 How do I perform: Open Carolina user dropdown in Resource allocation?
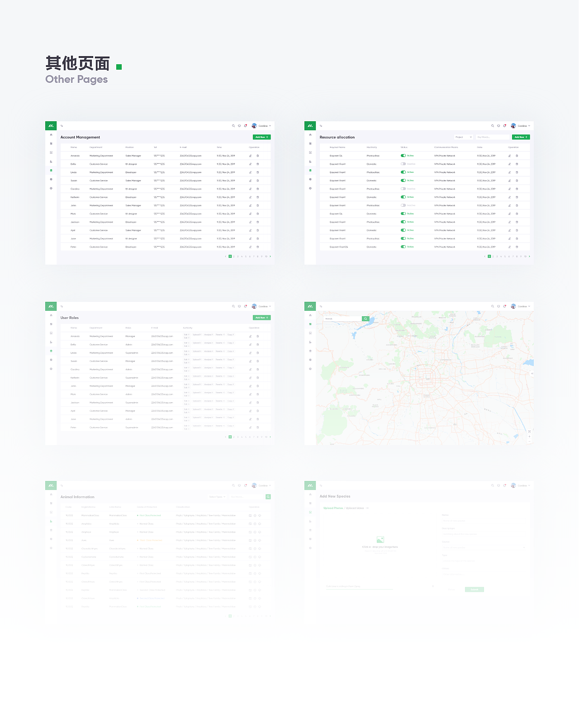coord(521,126)
